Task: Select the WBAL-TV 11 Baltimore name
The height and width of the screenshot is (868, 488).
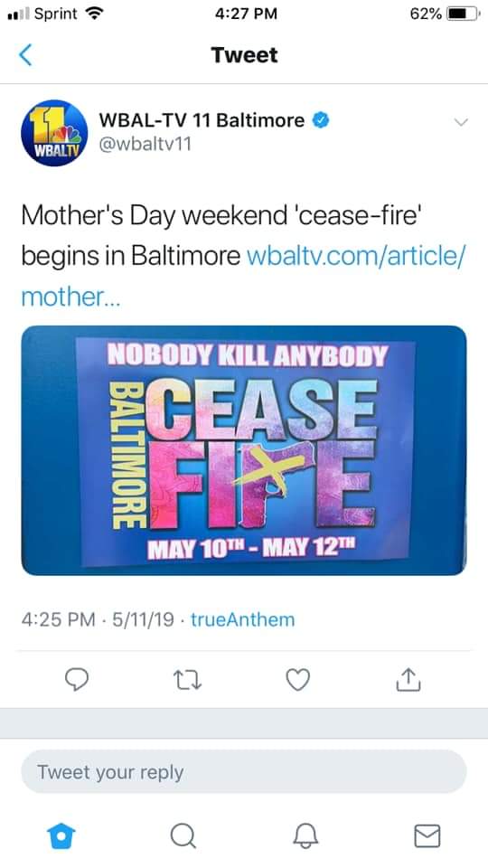Action: [202, 120]
